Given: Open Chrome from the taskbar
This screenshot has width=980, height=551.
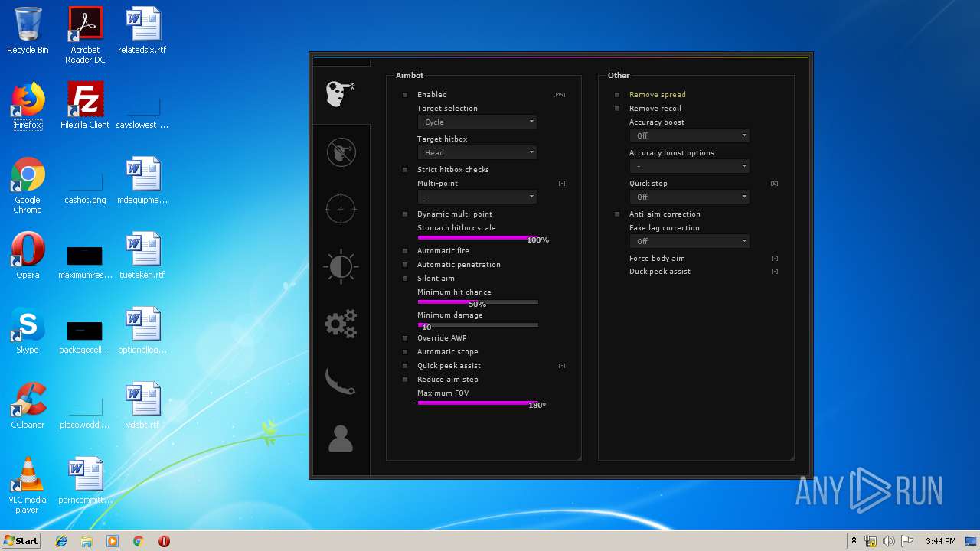Looking at the screenshot, I should point(138,541).
